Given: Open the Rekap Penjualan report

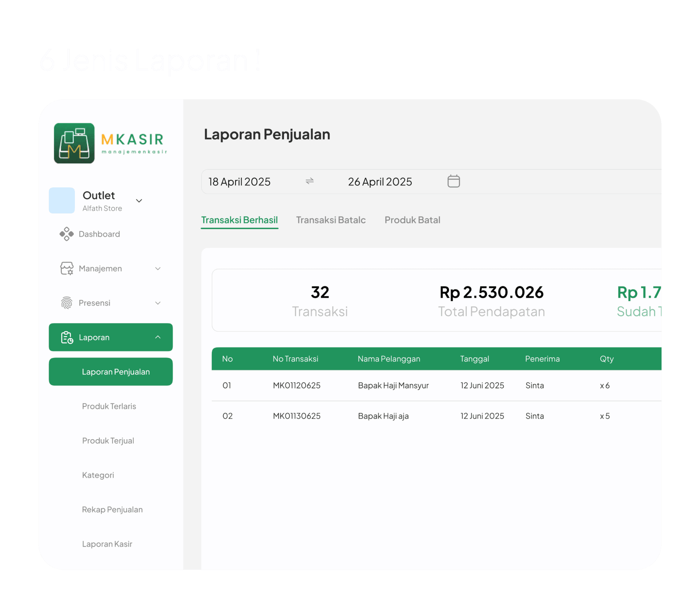Looking at the screenshot, I should point(112,509).
